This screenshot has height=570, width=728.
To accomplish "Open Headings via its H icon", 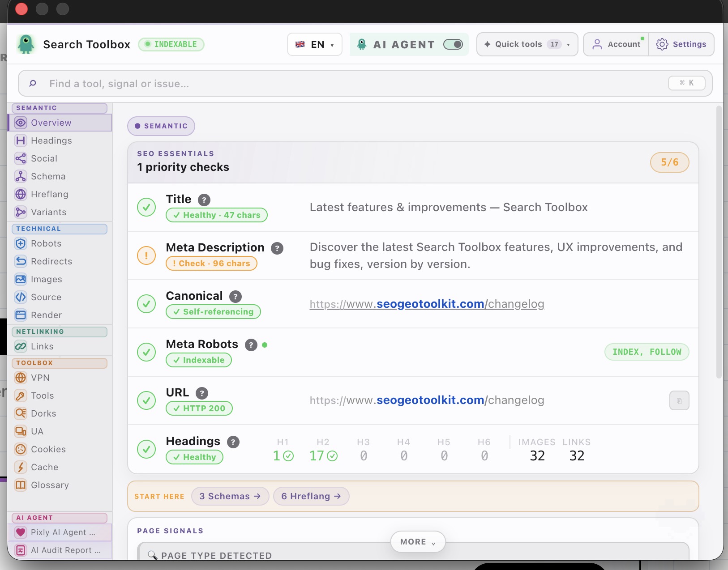I will [21, 140].
